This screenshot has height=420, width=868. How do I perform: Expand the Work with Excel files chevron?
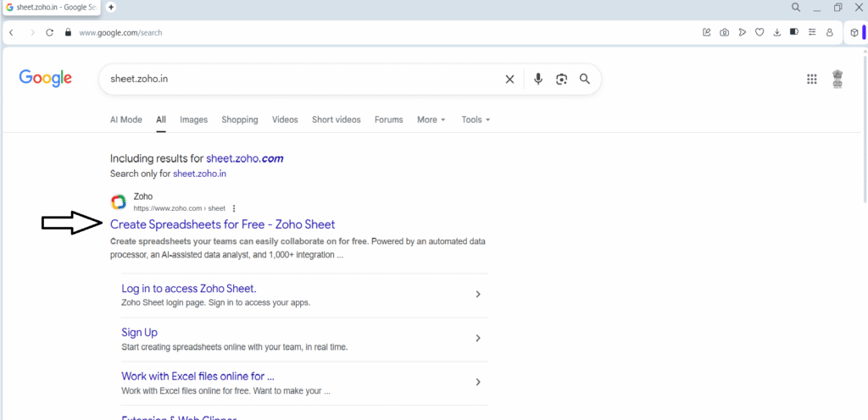(478, 382)
